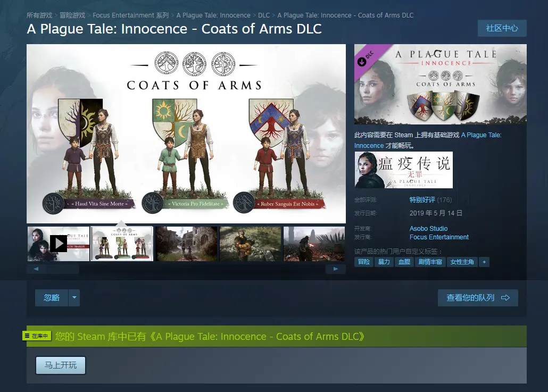Click the 马上开玩 play now button
Screen dimensions: 548x392
click(x=61, y=365)
